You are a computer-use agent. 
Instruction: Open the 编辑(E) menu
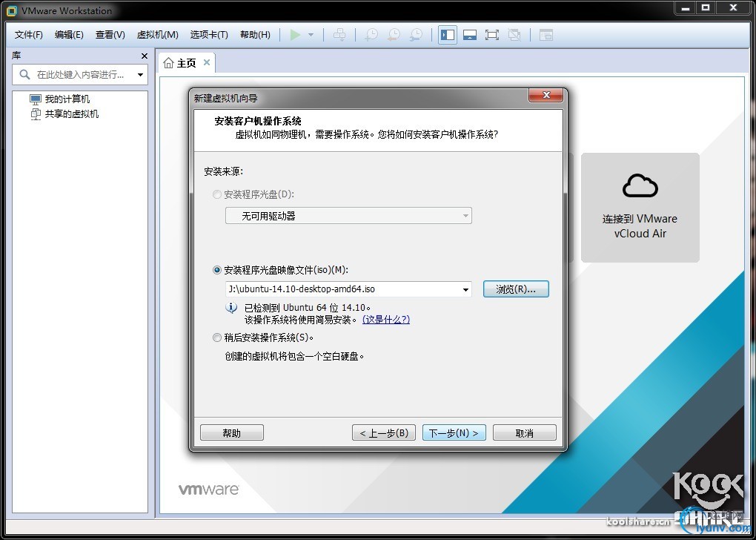tap(69, 35)
